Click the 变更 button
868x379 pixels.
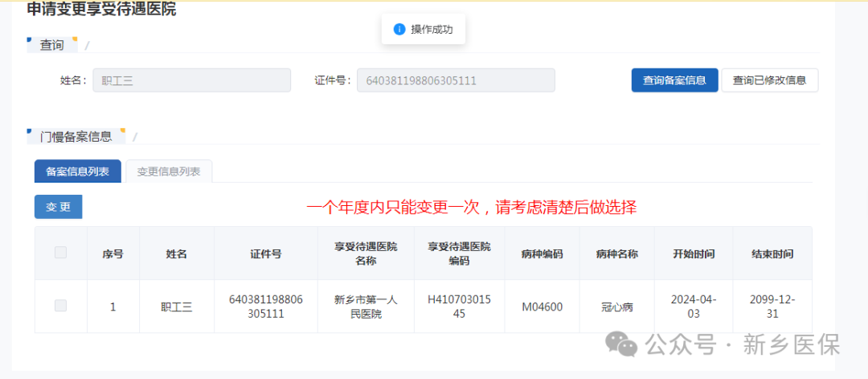[58, 208]
